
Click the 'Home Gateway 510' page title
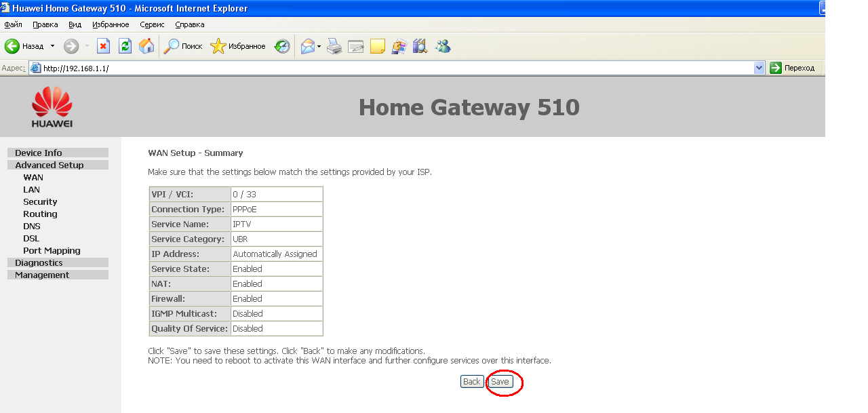pos(469,107)
